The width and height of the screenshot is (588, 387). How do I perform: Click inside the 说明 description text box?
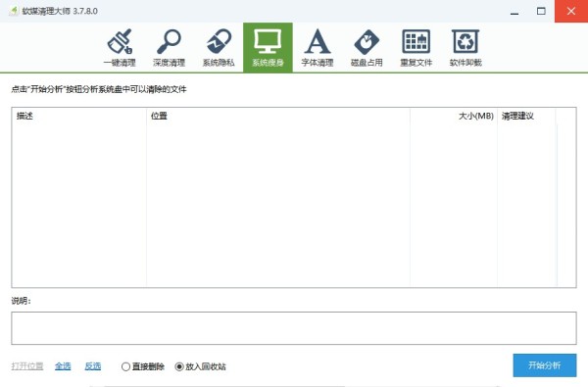294,328
